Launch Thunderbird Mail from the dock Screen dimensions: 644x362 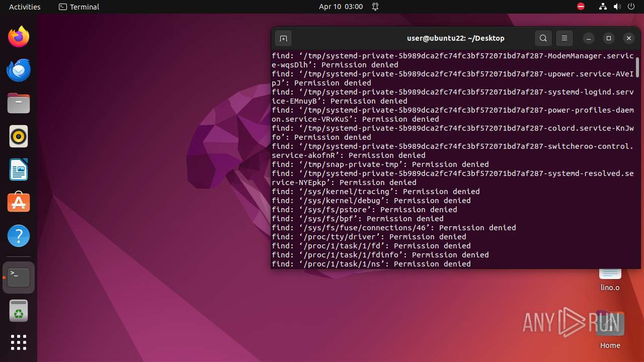click(x=19, y=70)
